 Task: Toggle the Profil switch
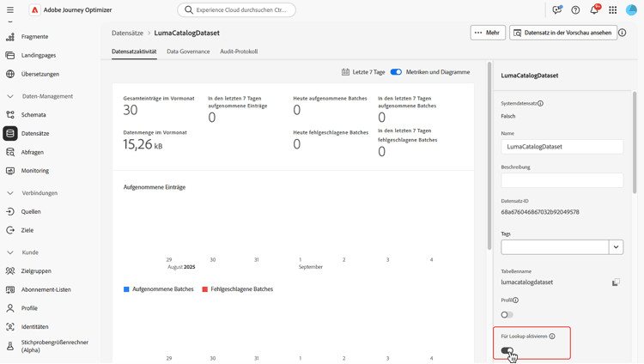pos(507,315)
